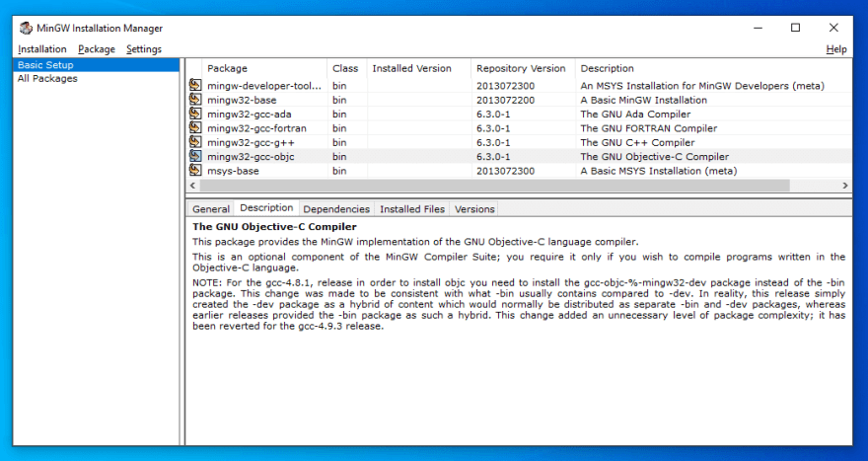Click the MinGW app icon in title bar
Viewport: 868px width, 461px height.
coord(26,28)
